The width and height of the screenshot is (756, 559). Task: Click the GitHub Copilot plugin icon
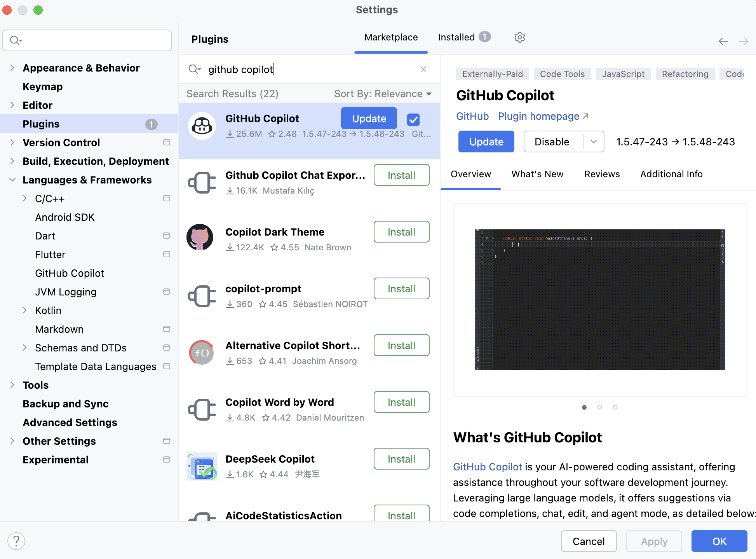coord(202,126)
